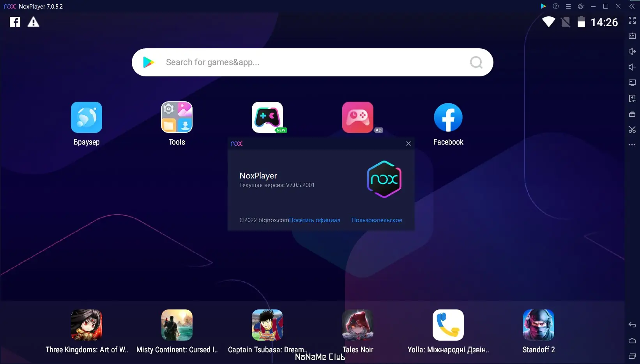Click the NoxPlayer 7.0.5.2 title text
The height and width of the screenshot is (364, 640).
point(41,7)
